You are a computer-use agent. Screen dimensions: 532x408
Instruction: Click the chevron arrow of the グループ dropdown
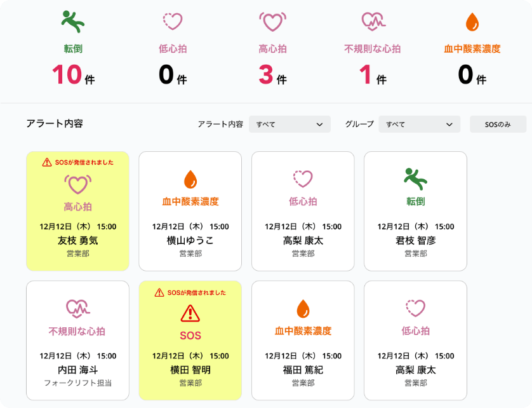click(449, 125)
